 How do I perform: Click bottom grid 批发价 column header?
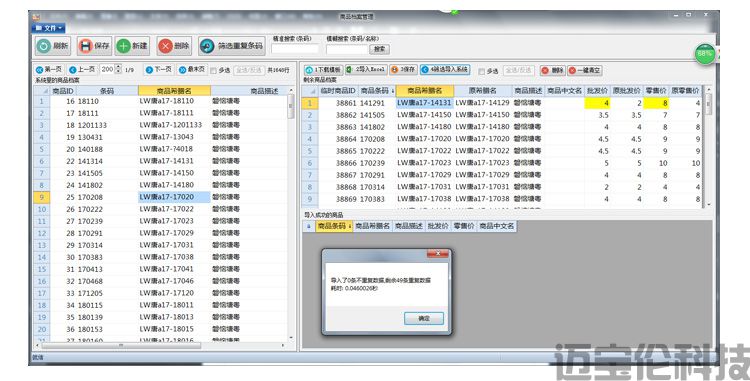click(438, 226)
